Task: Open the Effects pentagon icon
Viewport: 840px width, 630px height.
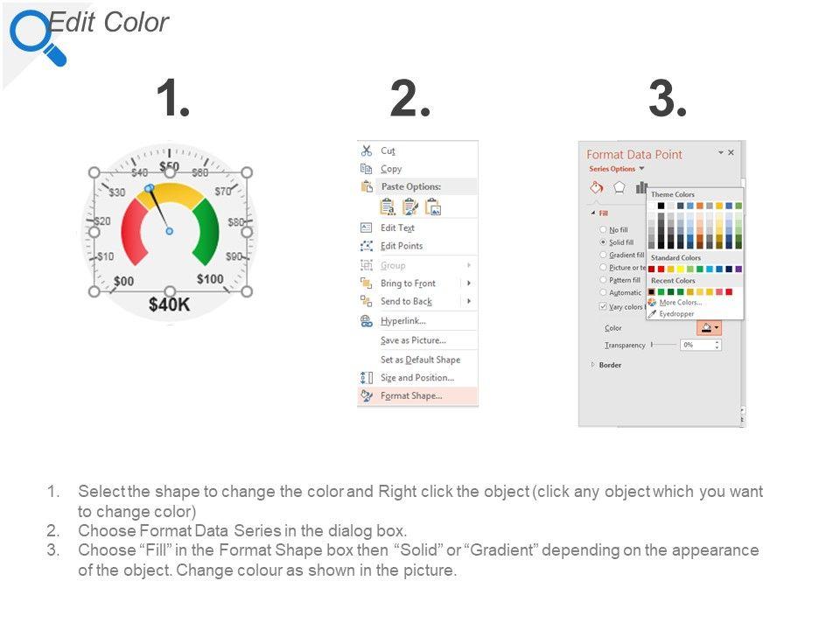Action: pos(619,187)
